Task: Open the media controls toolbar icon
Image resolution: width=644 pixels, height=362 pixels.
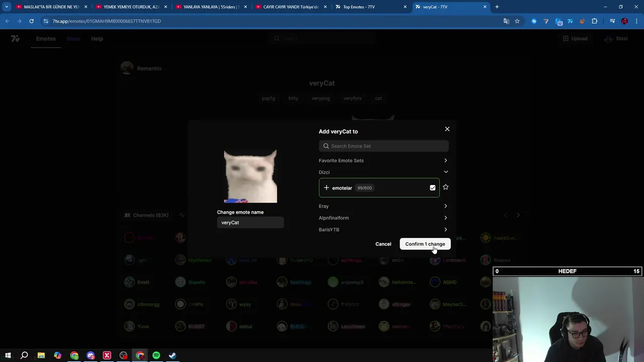Action: (612, 21)
